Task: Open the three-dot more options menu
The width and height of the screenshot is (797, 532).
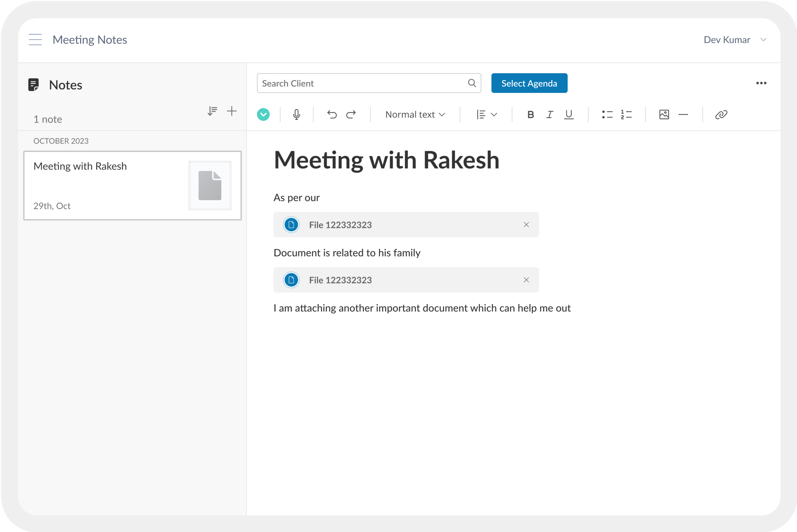Action: click(x=761, y=83)
